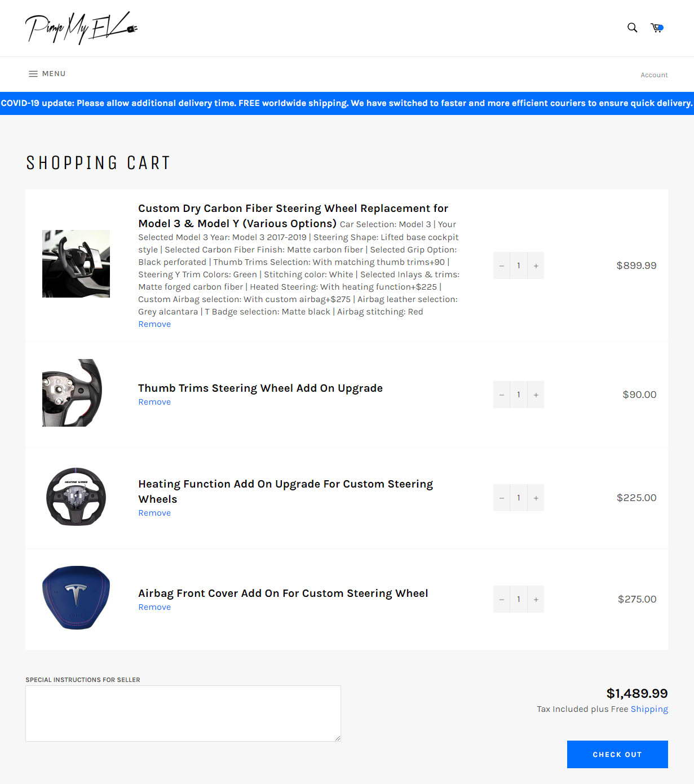Open the search magnifier icon
The width and height of the screenshot is (694, 784).
click(x=632, y=28)
